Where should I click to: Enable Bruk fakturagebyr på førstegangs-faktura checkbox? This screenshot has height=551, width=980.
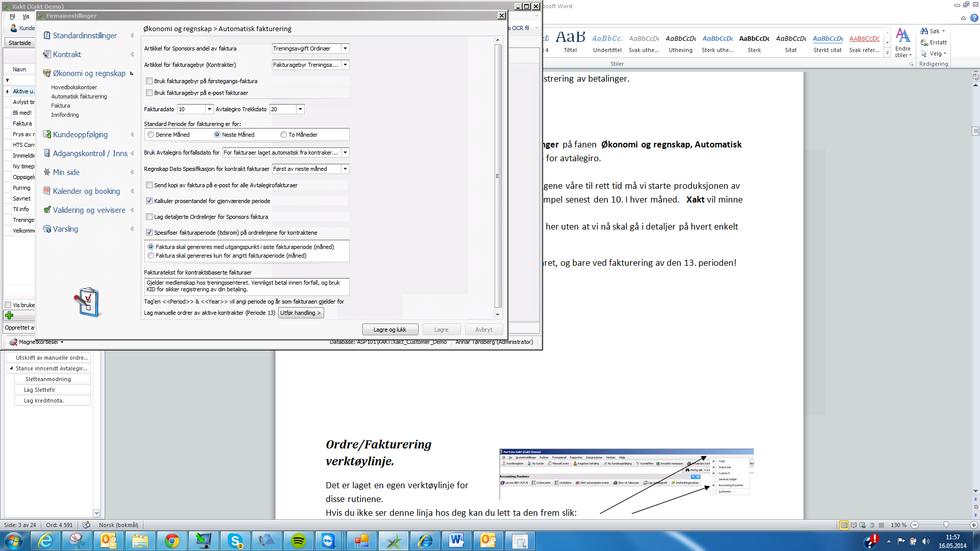tap(150, 81)
